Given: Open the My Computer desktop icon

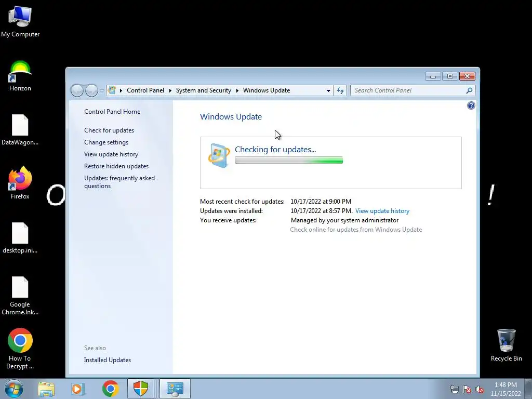Looking at the screenshot, I should pyautogui.click(x=20, y=22).
